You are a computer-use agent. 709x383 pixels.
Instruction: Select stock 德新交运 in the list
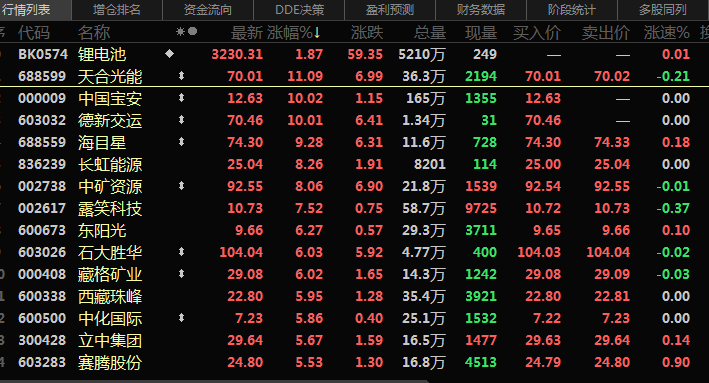point(110,120)
